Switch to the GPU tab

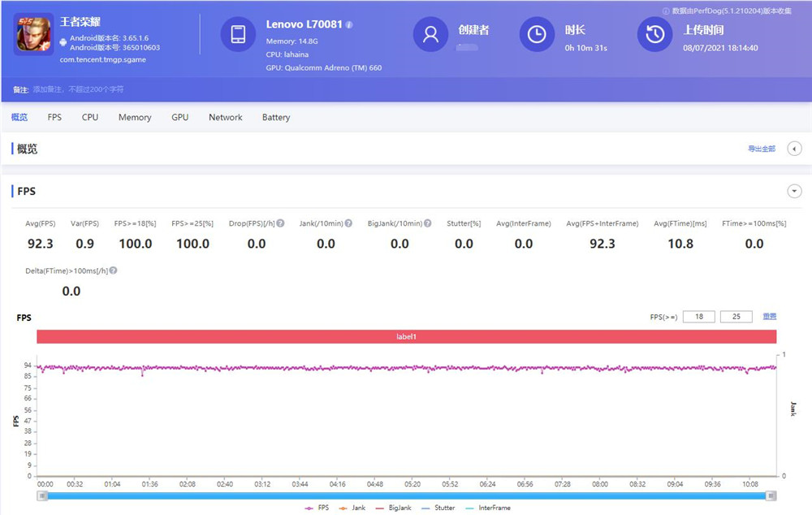coord(179,117)
